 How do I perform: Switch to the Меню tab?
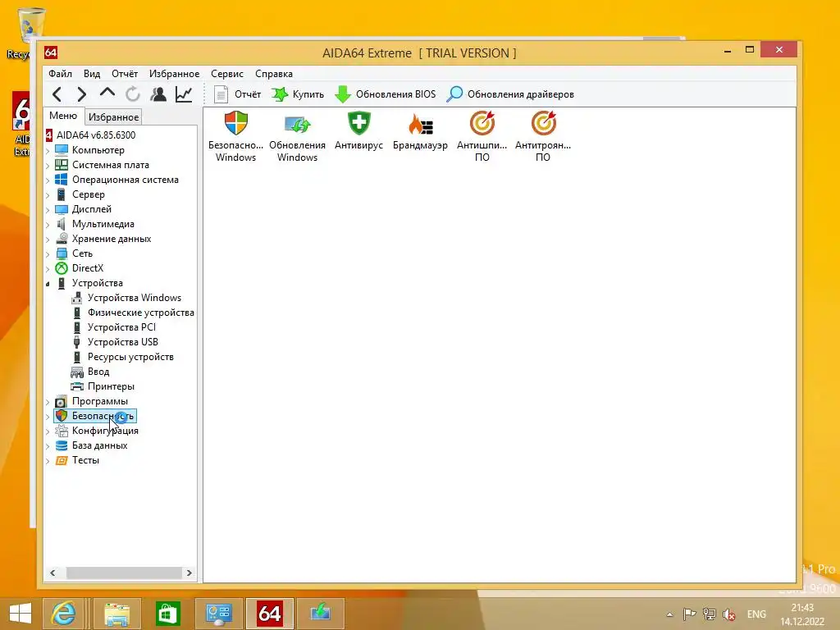click(x=63, y=116)
